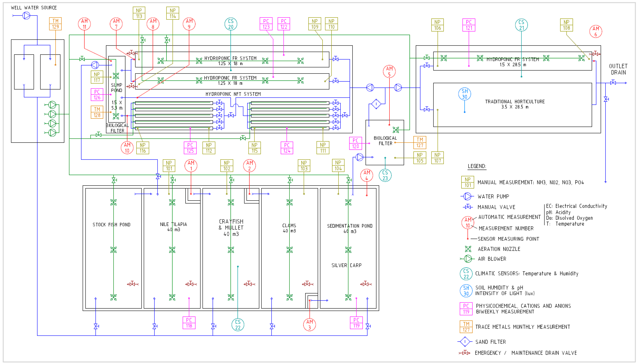Select the top air blower symbol
Screen dimensions: 638x364
52,104
